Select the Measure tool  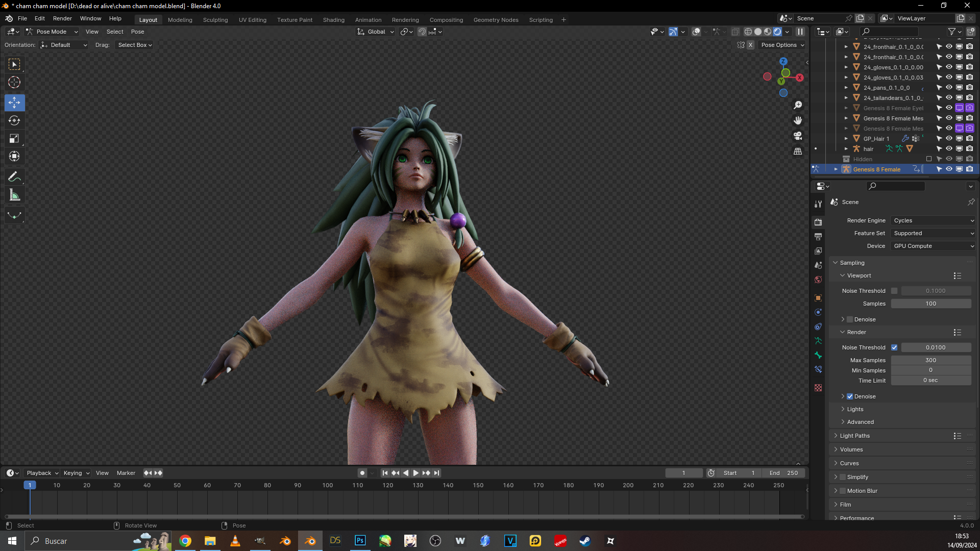pos(14,195)
